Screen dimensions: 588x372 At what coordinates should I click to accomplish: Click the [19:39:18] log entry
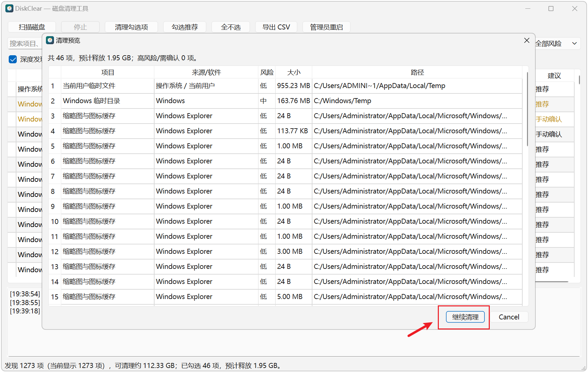point(25,311)
